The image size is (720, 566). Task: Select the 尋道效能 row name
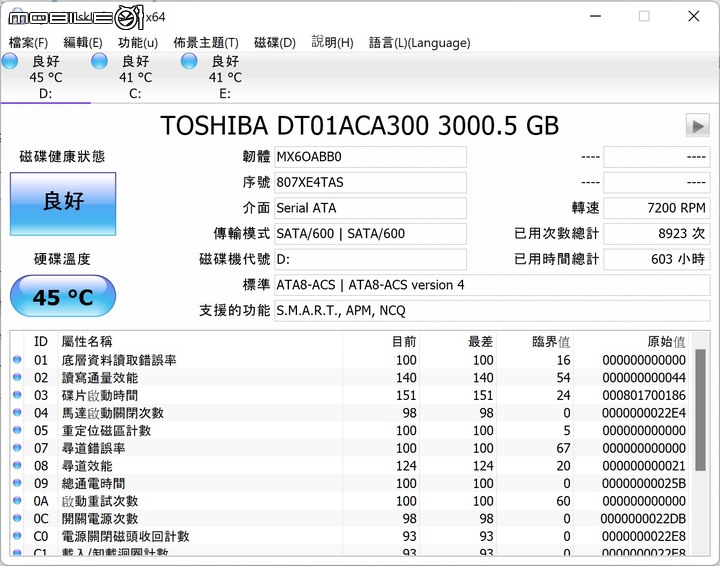[x=87, y=466]
